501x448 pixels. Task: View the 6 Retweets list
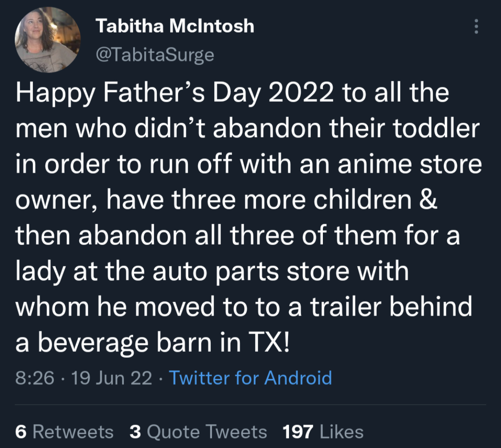click(64, 432)
